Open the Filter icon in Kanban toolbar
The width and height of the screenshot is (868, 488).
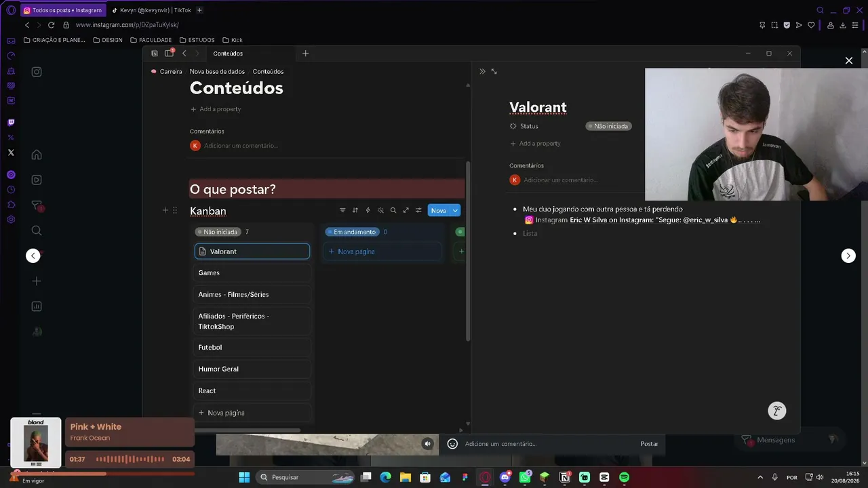tap(342, 211)
